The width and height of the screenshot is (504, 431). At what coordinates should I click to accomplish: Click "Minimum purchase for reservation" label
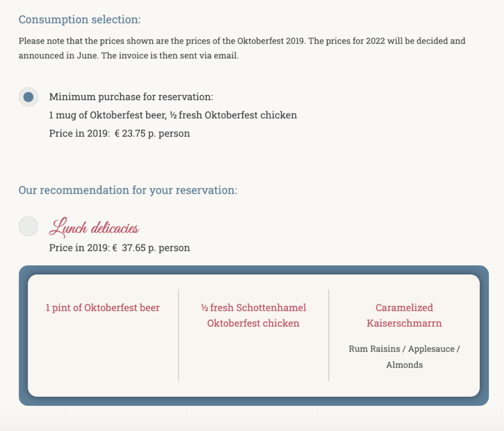tap(131, 97)
